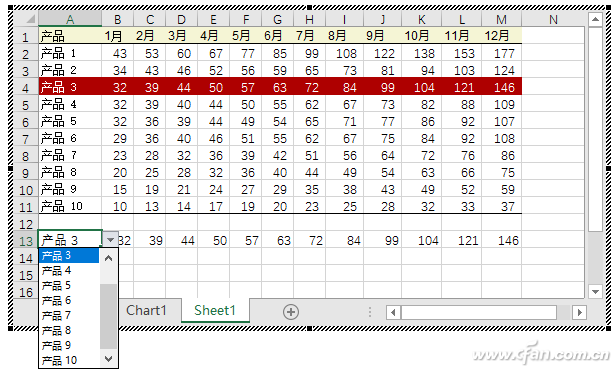Click cell M4 with value 146 in red row
Viewport: 616px width, 371px height.
click(x=501, y=87)
